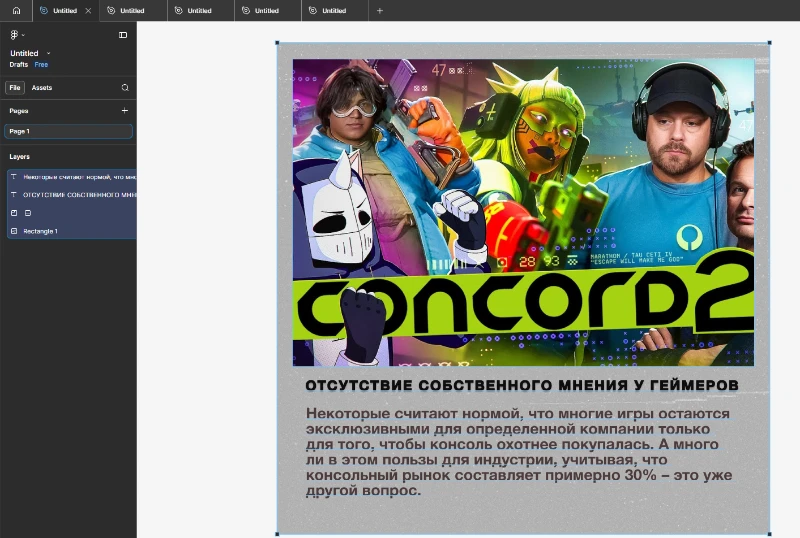
Task: Click the paragraph starting 'Некоторые считают нормой' on canvas
Action: coord(519,452)
